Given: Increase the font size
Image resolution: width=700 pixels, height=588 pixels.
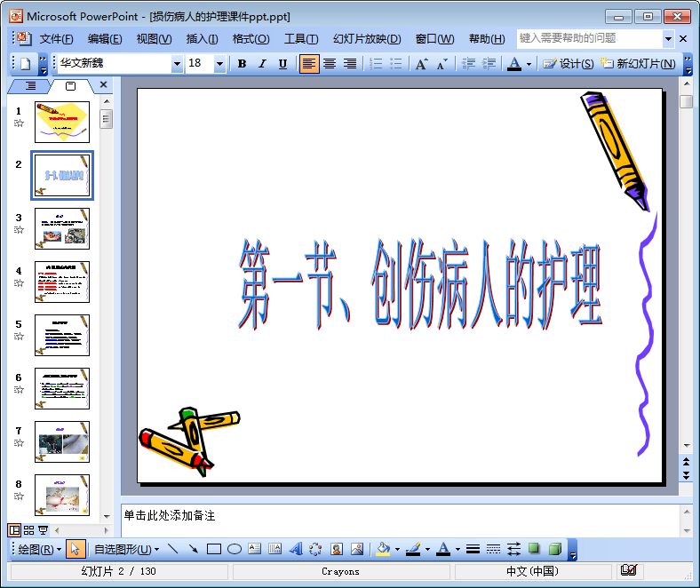Looking at the screenshot, I should [x=421, y=64].
